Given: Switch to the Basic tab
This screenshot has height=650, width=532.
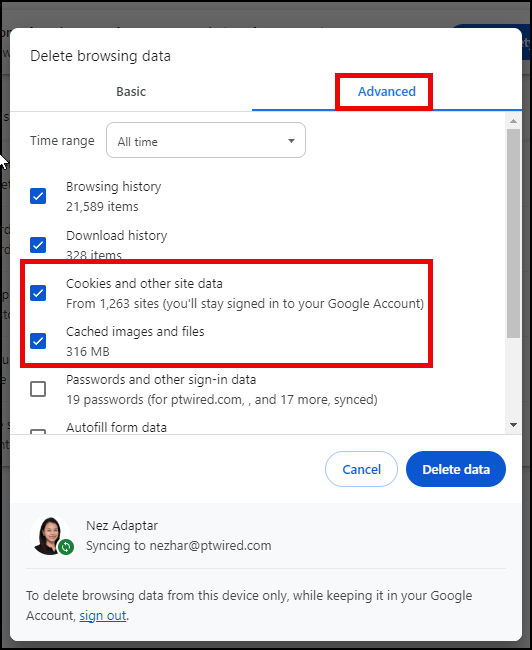Looking at the screenshot, I should (x=131, y=92).
